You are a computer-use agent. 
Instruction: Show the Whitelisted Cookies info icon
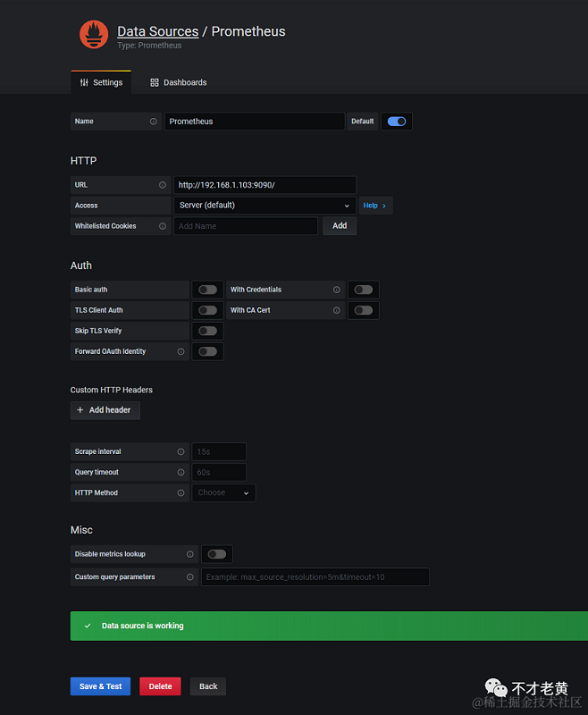coord(163,226)
